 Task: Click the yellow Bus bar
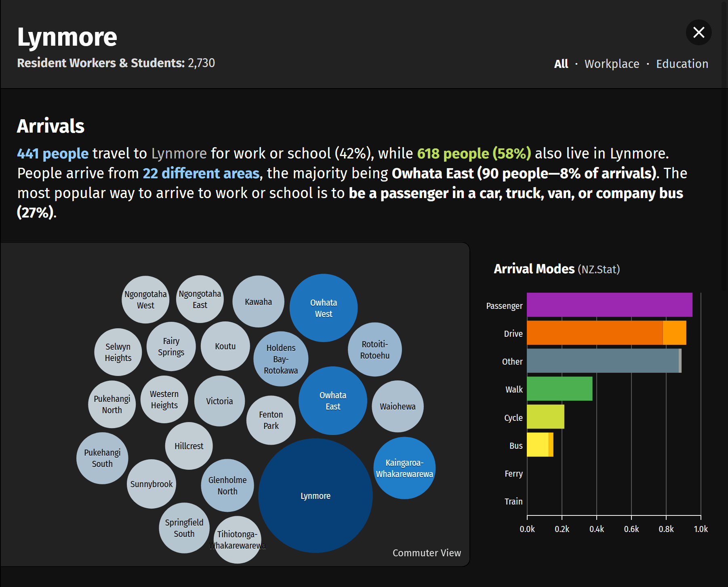coord(538,445)
